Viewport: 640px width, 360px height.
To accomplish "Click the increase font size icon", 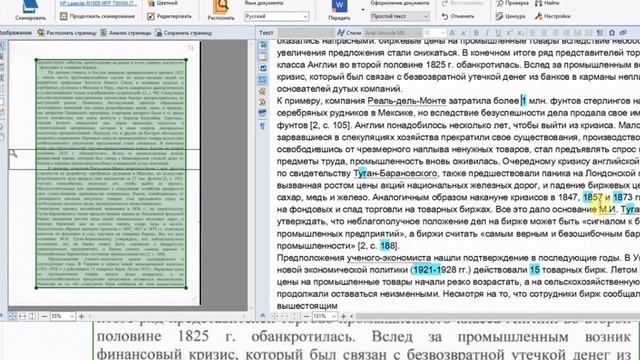I will point(452,33).
